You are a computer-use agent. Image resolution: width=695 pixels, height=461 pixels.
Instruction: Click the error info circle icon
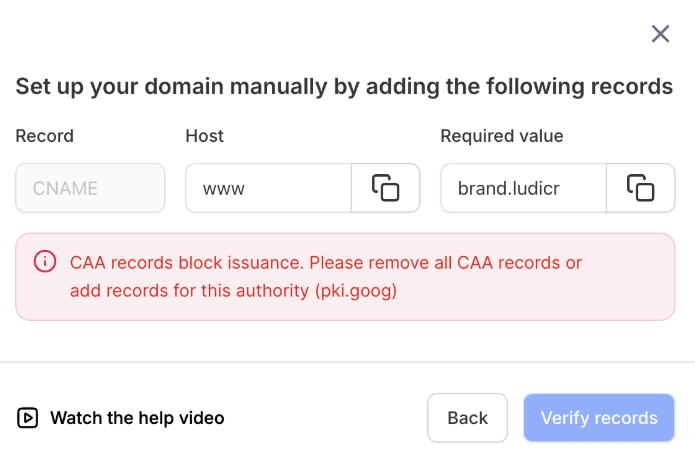click(45, 262)
